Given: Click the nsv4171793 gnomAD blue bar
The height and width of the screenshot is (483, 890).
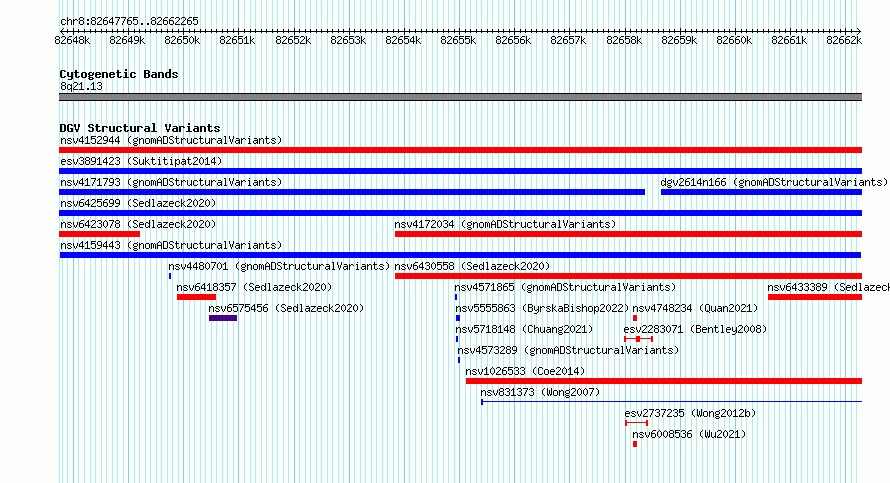Looking at the screenshot, I should click(x=352, y=192).
